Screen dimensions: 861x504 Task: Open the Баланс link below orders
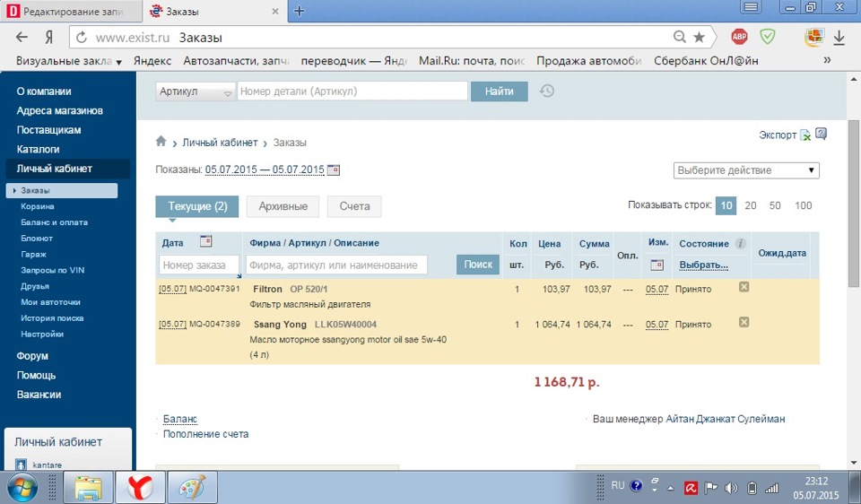pyautogui.click(x=180, y=419)
